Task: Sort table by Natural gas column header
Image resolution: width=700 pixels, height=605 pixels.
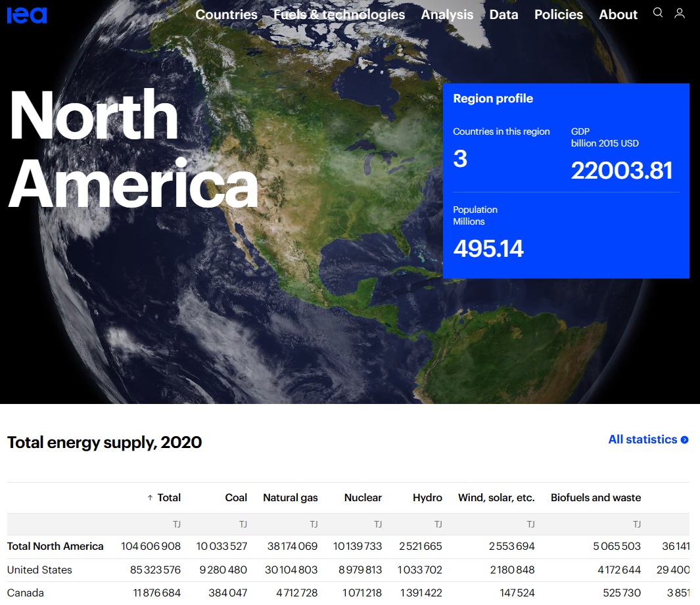Action: click(290, 497)
